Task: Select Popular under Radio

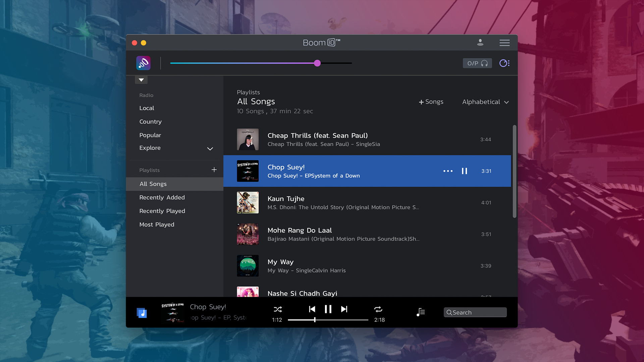Action: (x=150, y=135)
